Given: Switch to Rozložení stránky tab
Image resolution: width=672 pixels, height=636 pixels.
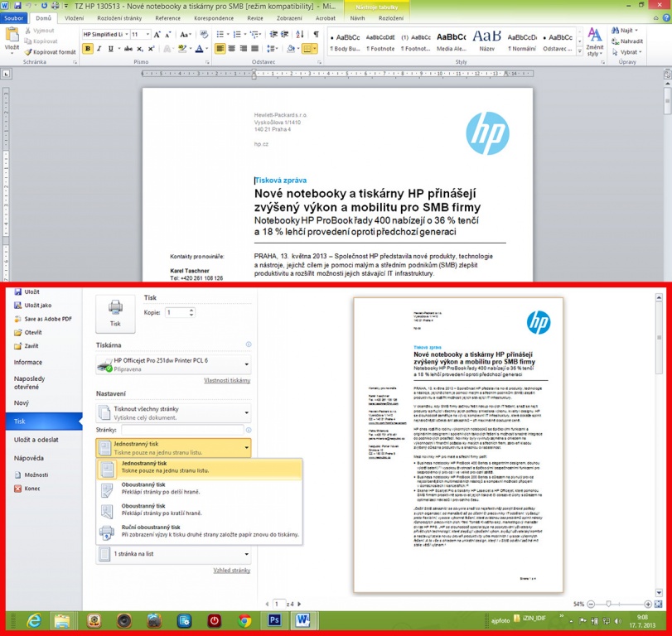Looking at the screenshot, I should pyautogui.click(x=119, y=18).
